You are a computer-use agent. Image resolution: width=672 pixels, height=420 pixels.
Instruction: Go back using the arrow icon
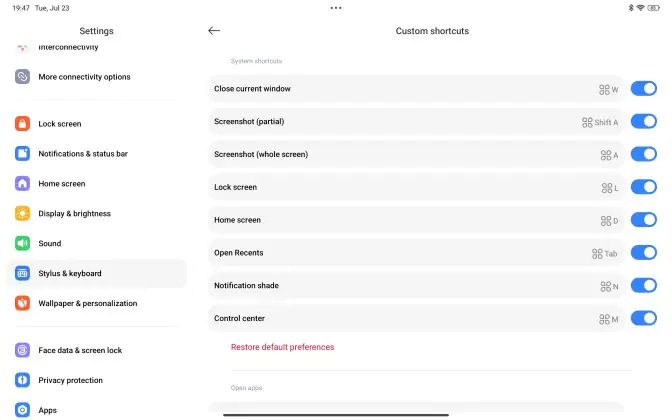(214, 30)
